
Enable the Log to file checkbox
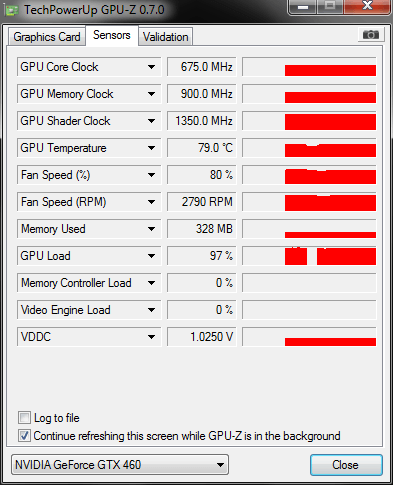[24, 418]
